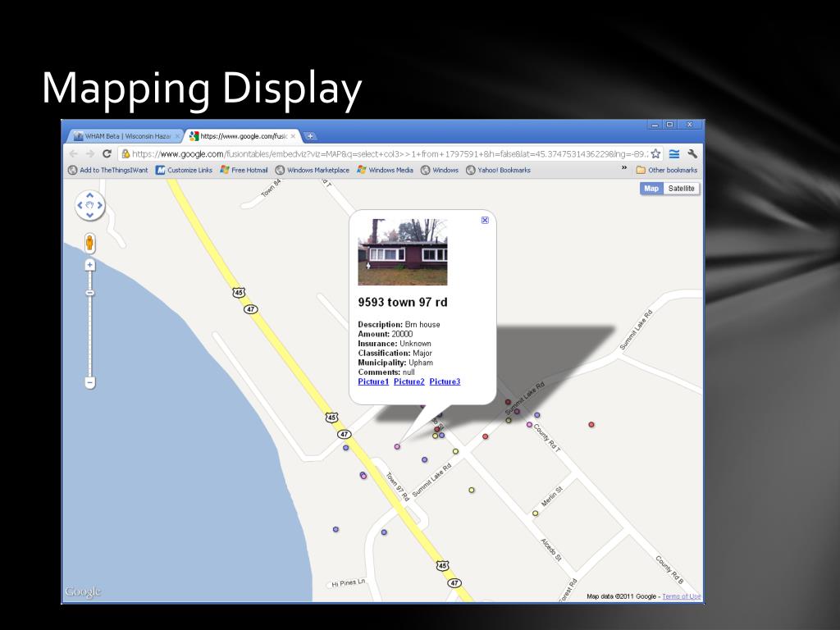840x630 pixels.
Task: Switch map to Map view
Action: (651, 189)
